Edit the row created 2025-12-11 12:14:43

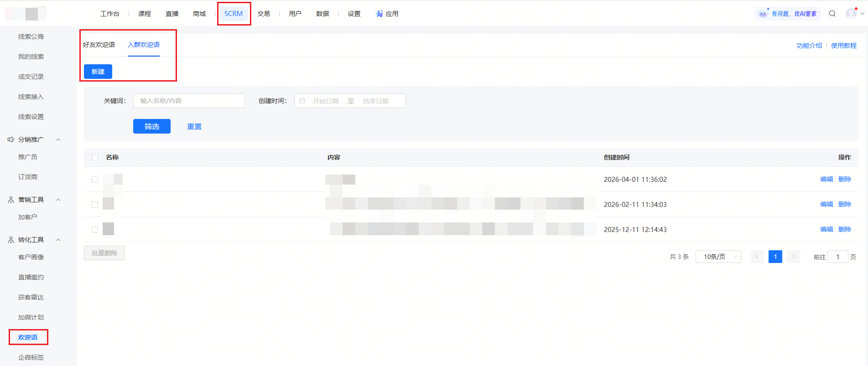pyautogui.click(x=826, y=229)
